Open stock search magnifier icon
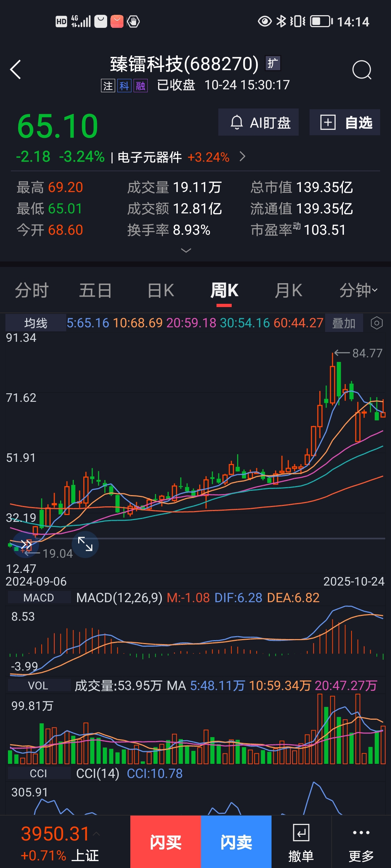391x868 pixels. (x=362, y=70)
